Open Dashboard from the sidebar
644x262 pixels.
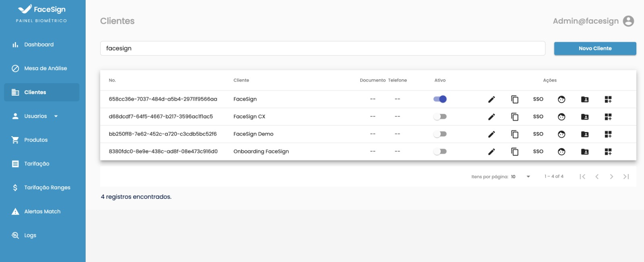coord(39,45)
